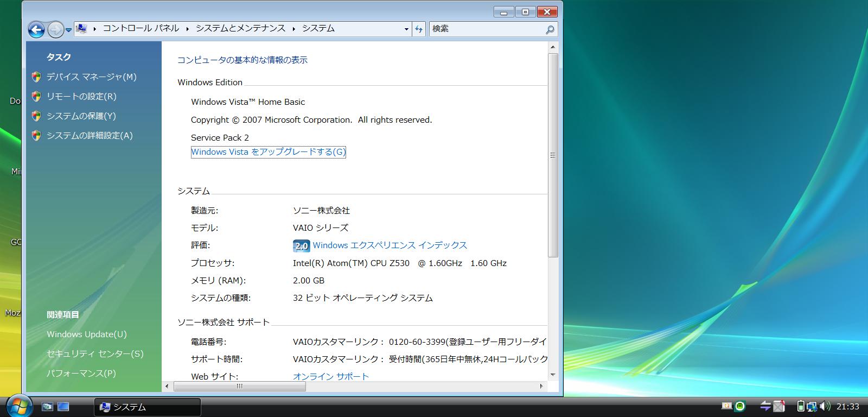Click Windows Vista をアップグレードする(G) link

(x=268, y=152)
